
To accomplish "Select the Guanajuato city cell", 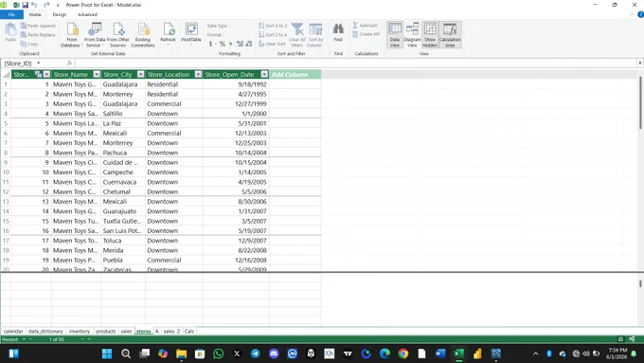I will [x=123, y=211].
